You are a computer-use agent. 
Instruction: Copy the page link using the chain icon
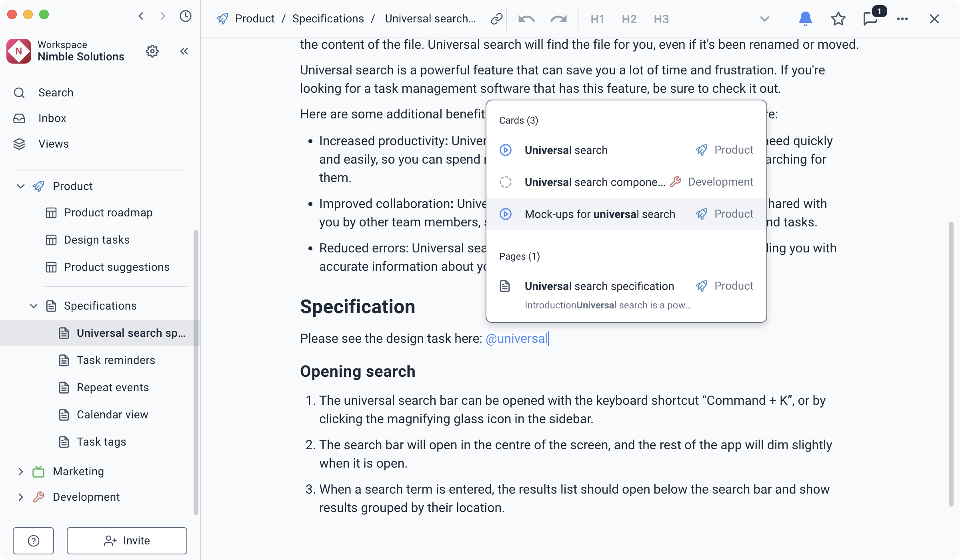[496, 18]
